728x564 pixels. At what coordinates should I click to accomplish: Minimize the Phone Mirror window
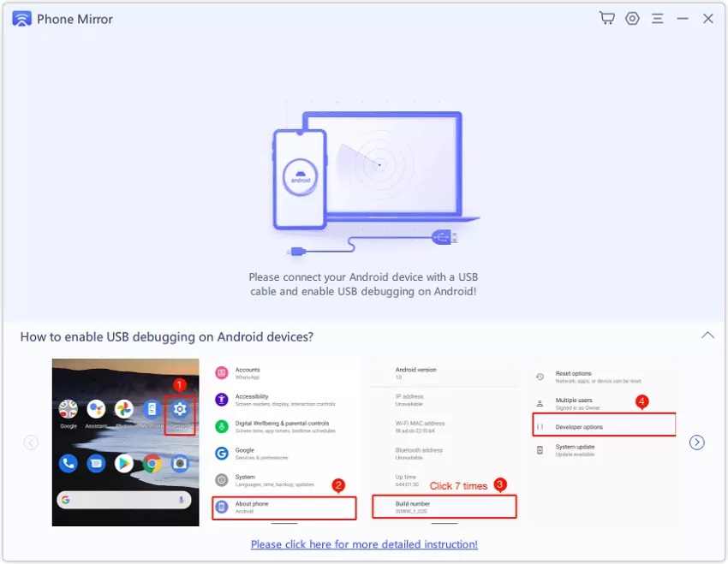pos(682,19)
